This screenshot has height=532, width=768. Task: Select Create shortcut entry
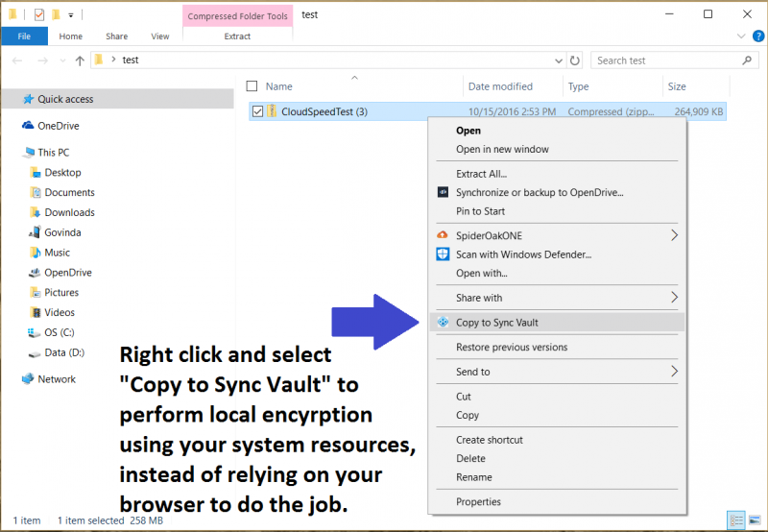pyautogui.click(x=557, y=440)
